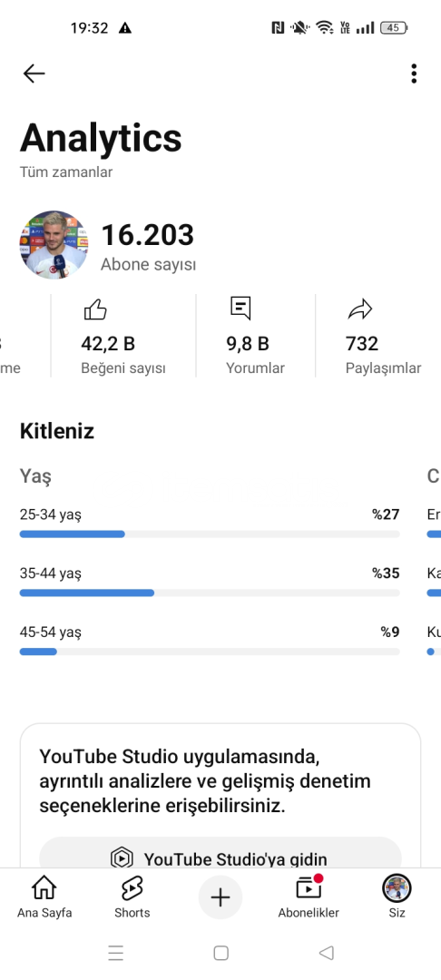The image size is (441, 980).
Task: Tap the plus create button
Action: [x=220, y=898]
